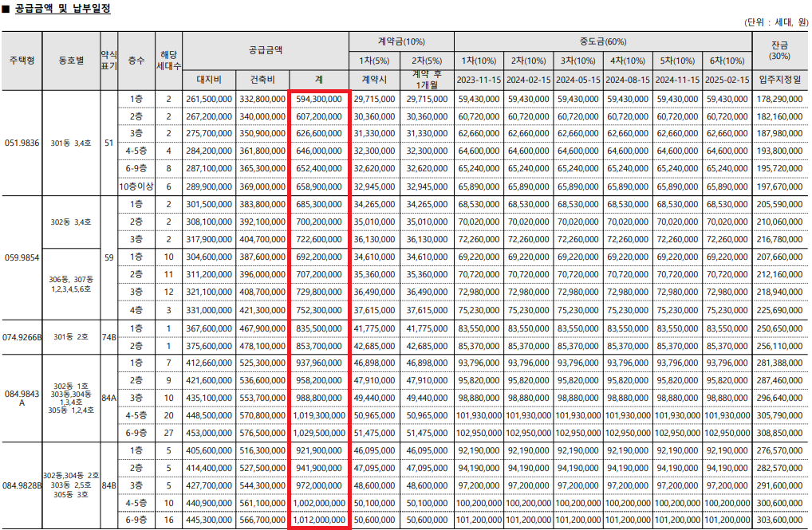
Task: Click balance amount 303,600,000
Action: tap(779, 520)
